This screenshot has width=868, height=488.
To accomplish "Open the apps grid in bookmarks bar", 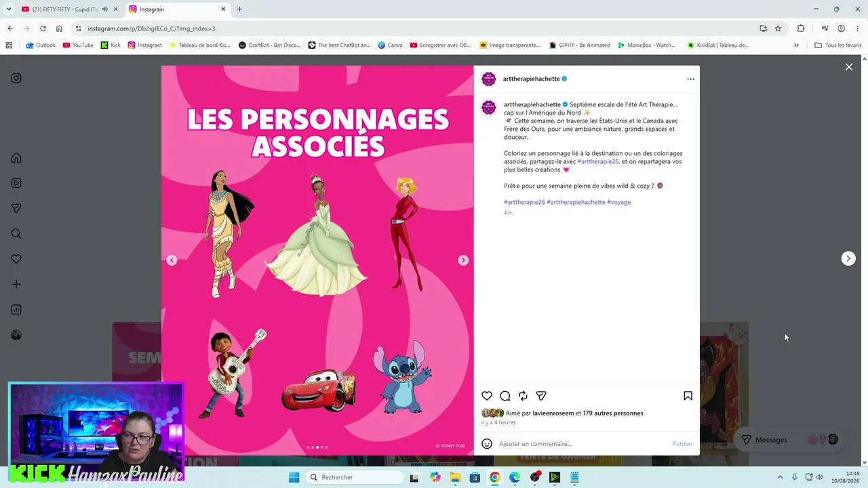I will pyautogui.click(x=9, y=45).
